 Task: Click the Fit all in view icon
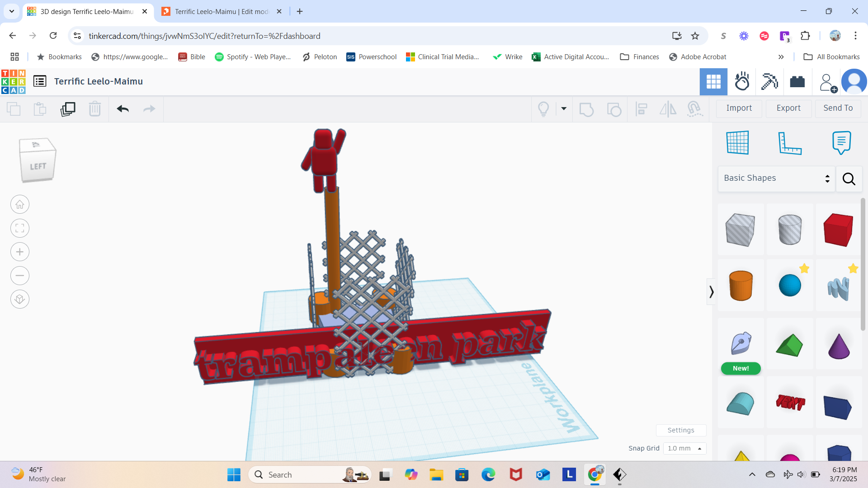click(20, 228)
